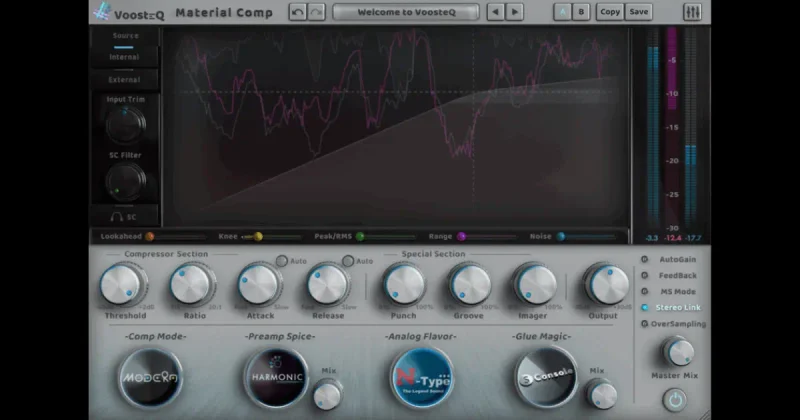The image size is (800, 420).
Task: Click the Glue Magic Mix knob
Action: [602, 394]
